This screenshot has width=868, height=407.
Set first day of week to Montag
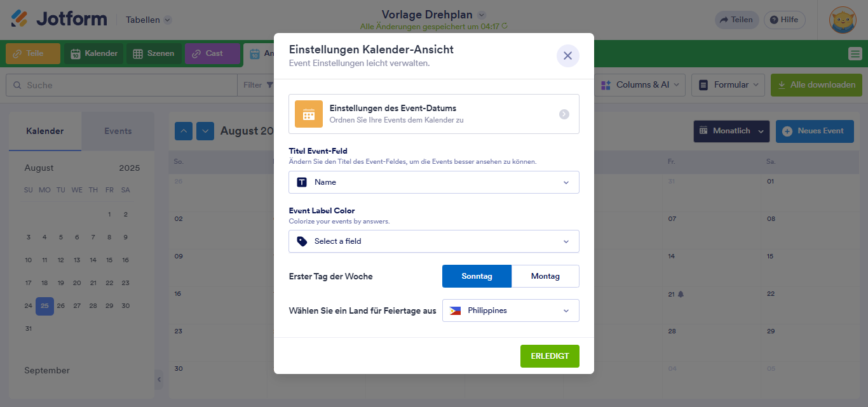545,276
